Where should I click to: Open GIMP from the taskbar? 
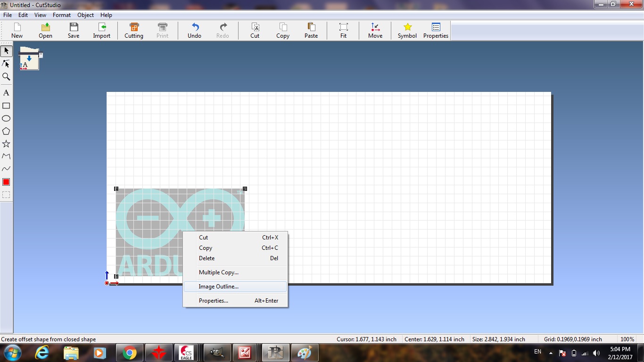tap(217, 353)
